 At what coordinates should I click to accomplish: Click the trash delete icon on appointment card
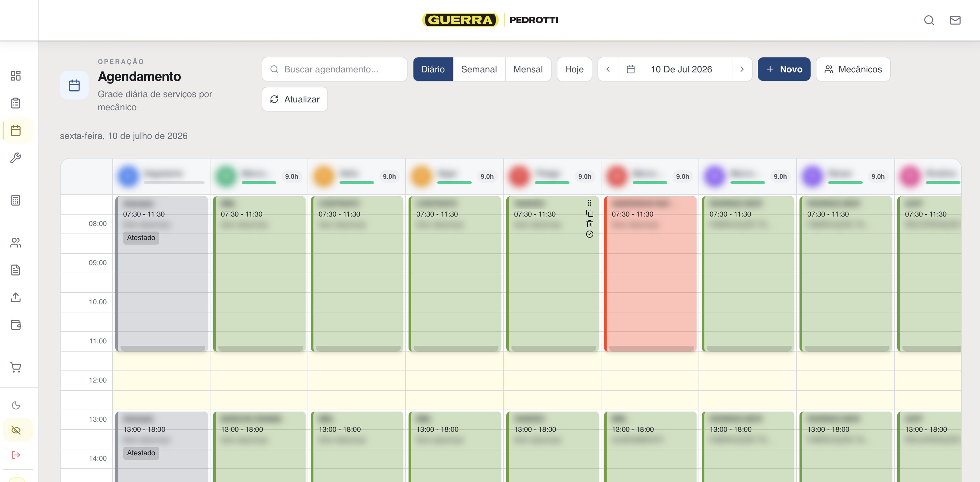[x=589, y=224]
